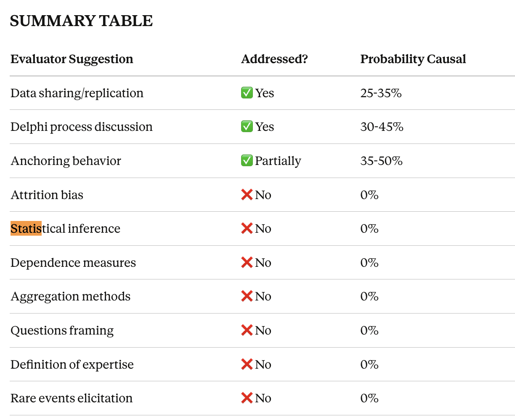Click the Evaluator Suggestion column header

[x=72, y=59]
